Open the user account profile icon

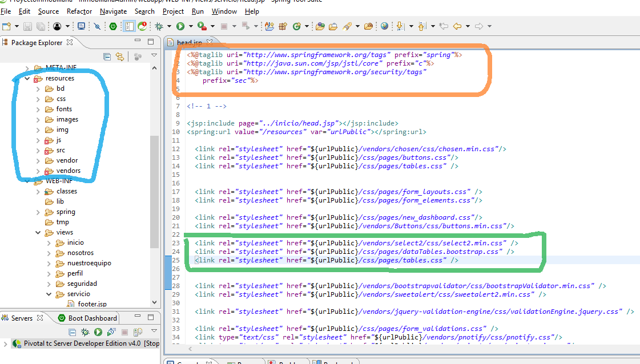point(57,26)
